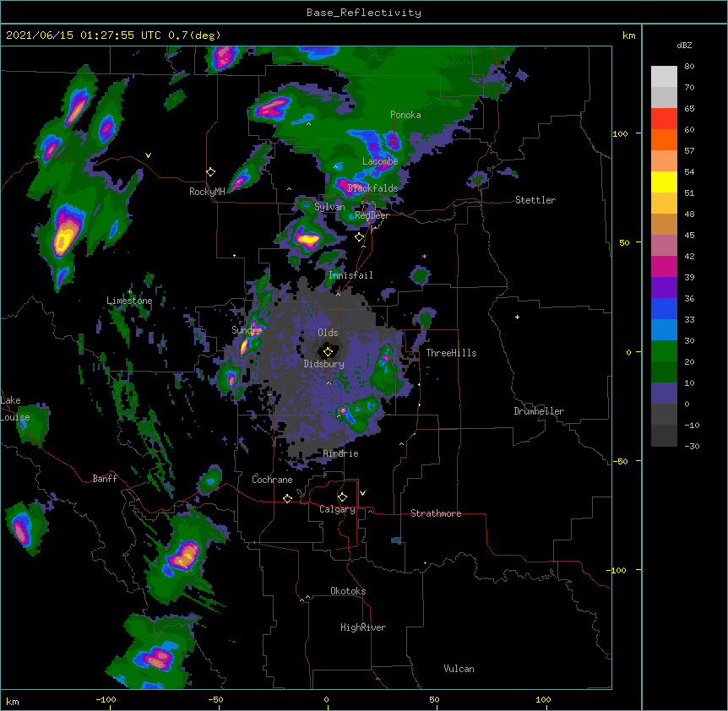Click the Okotoks label
Screen dimensions: 728x711
pyautogui.click(x=348, y=591)
